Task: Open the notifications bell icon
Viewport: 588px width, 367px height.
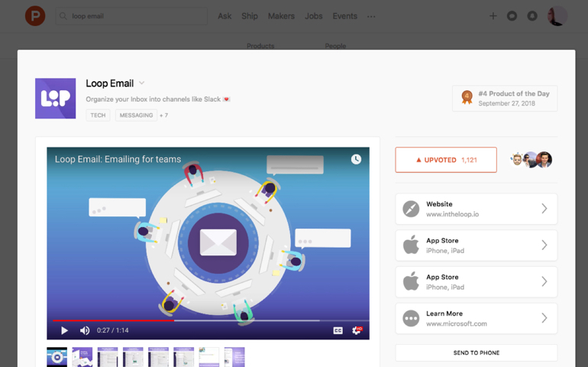Action: coord(532,16)
